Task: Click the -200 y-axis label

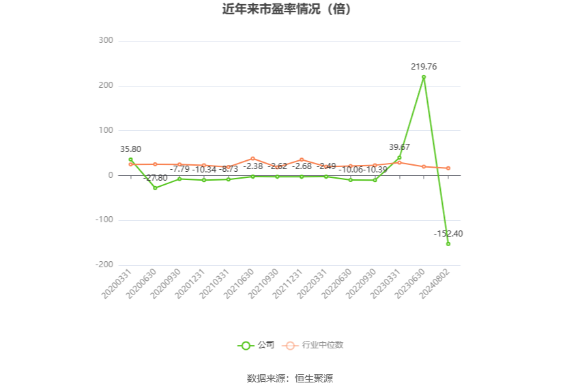Action: click(104, 265)
